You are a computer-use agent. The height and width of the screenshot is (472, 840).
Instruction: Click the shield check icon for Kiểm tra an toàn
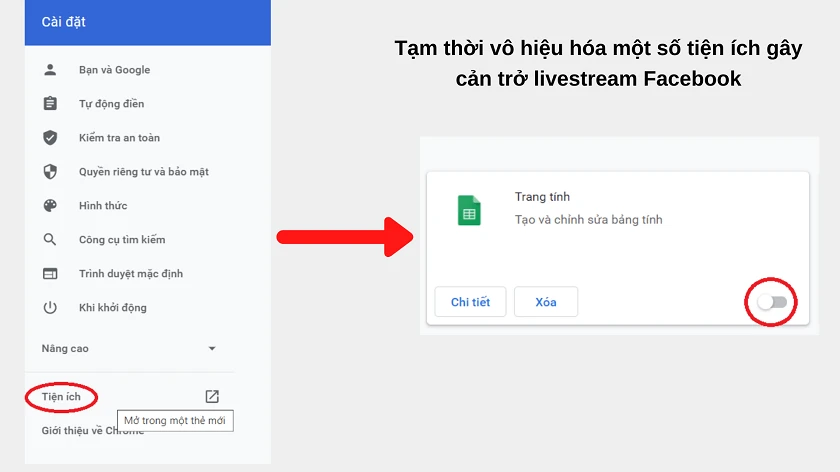tap(50, 138)
